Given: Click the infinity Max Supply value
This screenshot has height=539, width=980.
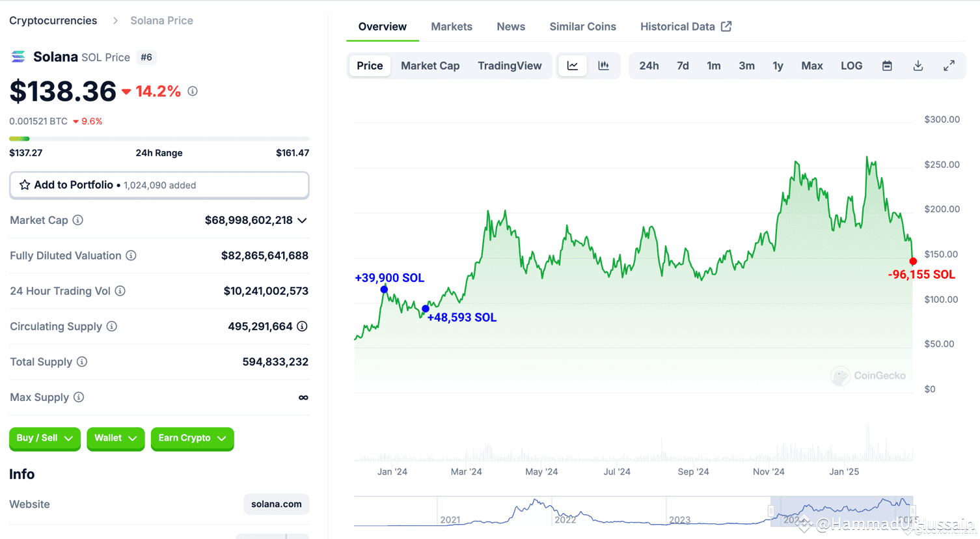Looking at the screenshot, I should (x=303, y=397).
